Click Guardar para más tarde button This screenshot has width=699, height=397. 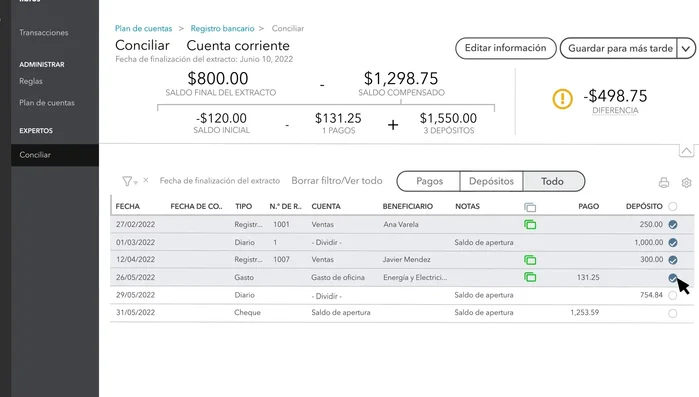pos(620,48)
